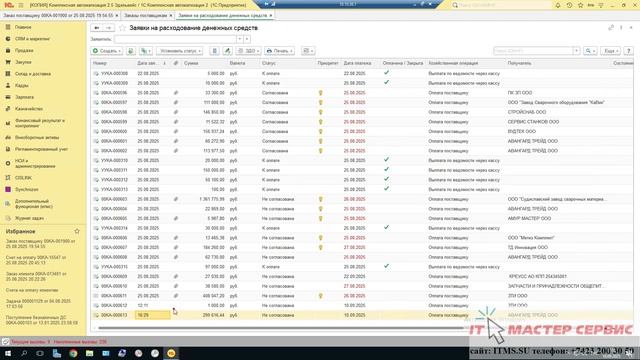This screenshot has height=360, width=640.
Task: Select row 00КА-000613
Action: click(362, 315)
